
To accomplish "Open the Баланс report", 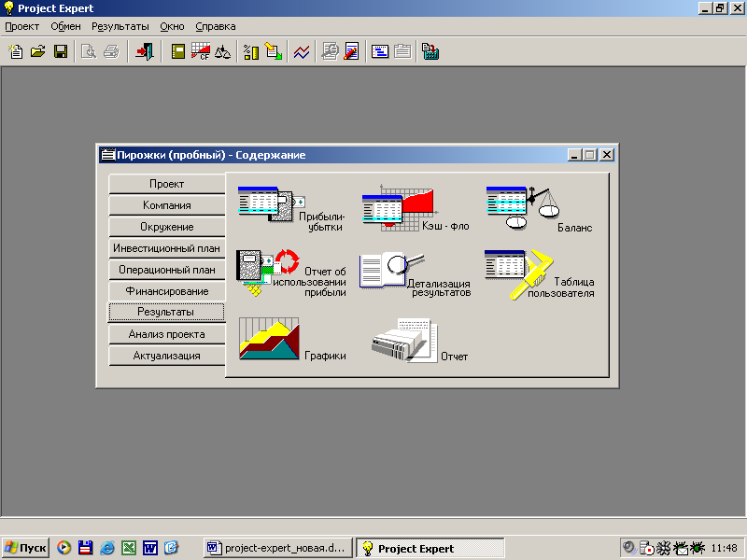I will (x=539, y=208).
